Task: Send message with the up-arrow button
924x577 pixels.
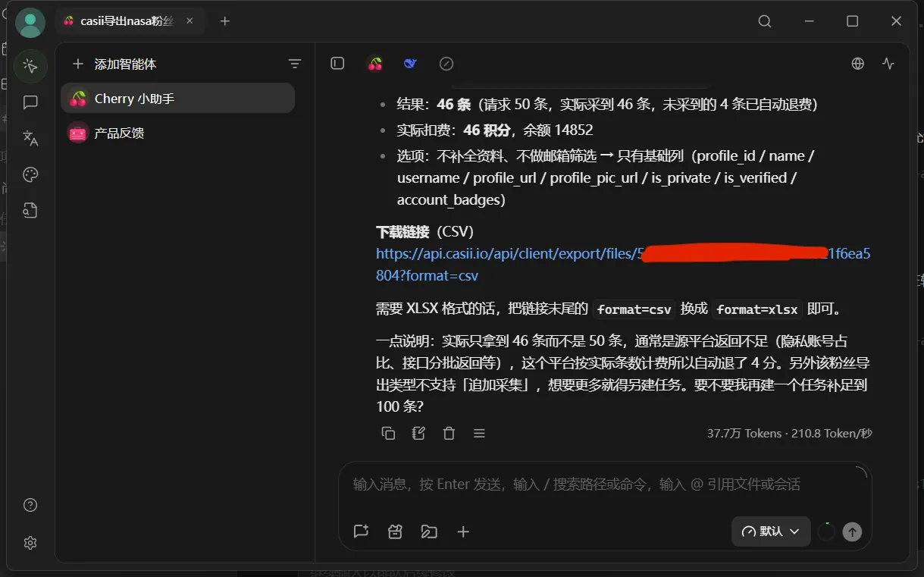Action: [853, 532]
